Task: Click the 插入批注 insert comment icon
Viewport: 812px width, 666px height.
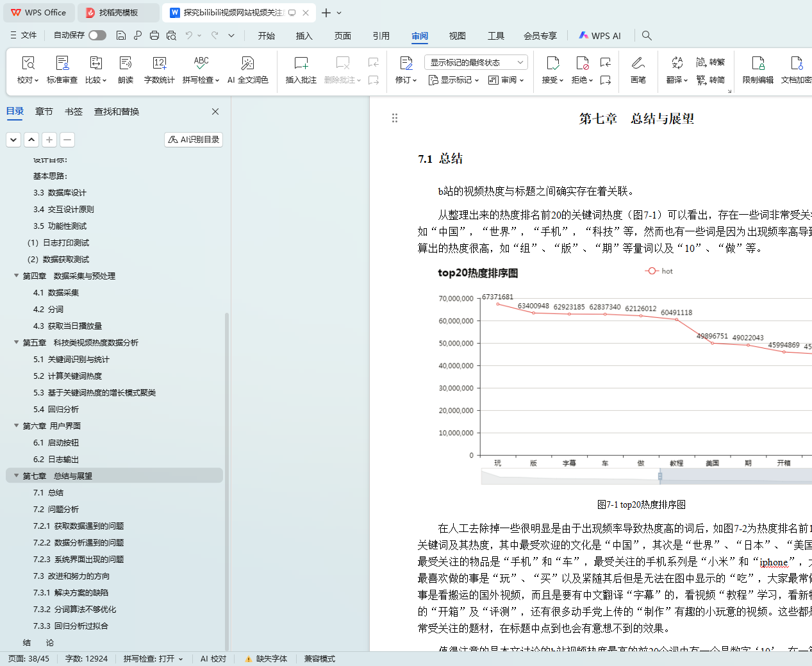Action: (301, 63)
